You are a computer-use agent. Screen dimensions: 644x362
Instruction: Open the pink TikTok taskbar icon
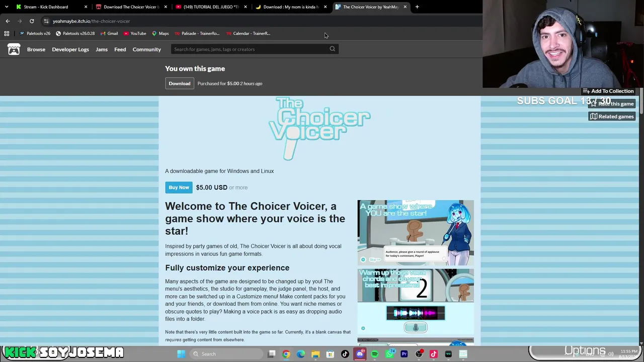(x=434, y=354)
